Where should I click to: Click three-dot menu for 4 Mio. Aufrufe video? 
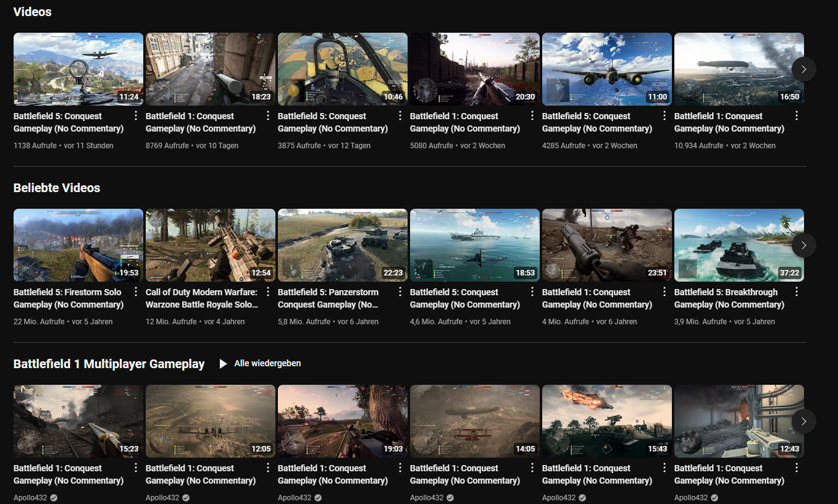664,292
